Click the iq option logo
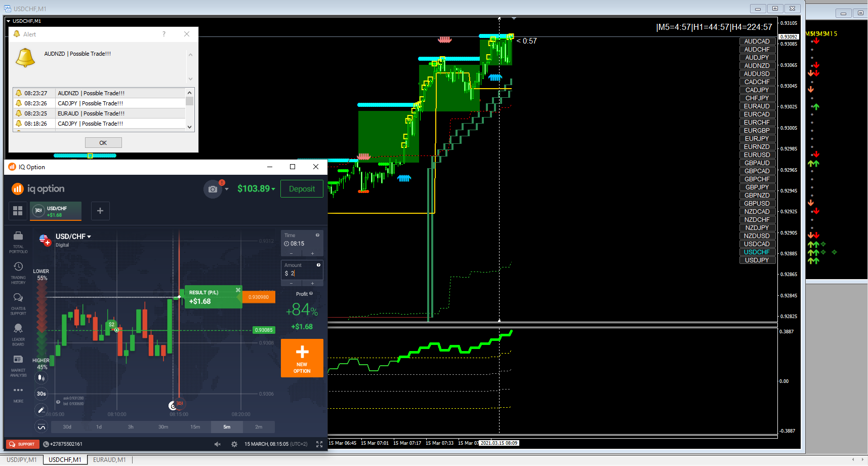The image size is (868, 466). (38, 189)
